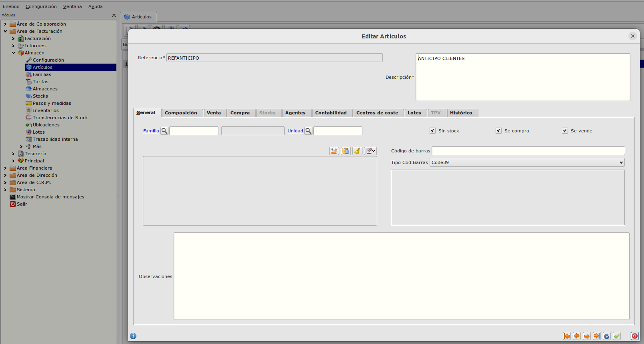Expand the Tesorería subtree arrow
The width and height of the screenshot is (644, 344).
(x=13, y=154)
